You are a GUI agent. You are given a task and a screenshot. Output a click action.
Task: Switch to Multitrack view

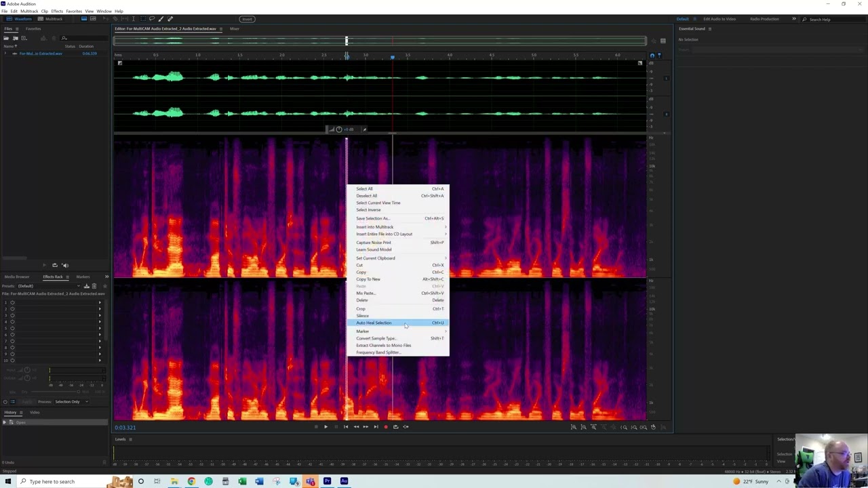[51, 19]
